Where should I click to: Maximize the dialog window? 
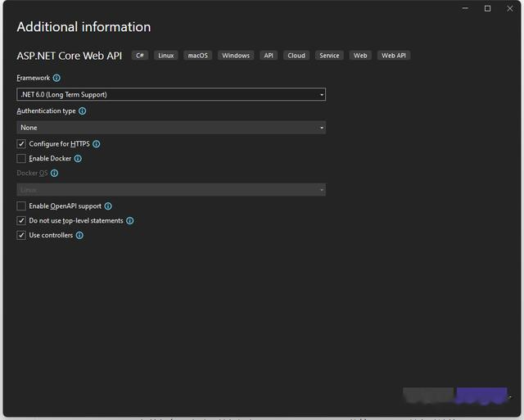[488, 9]
